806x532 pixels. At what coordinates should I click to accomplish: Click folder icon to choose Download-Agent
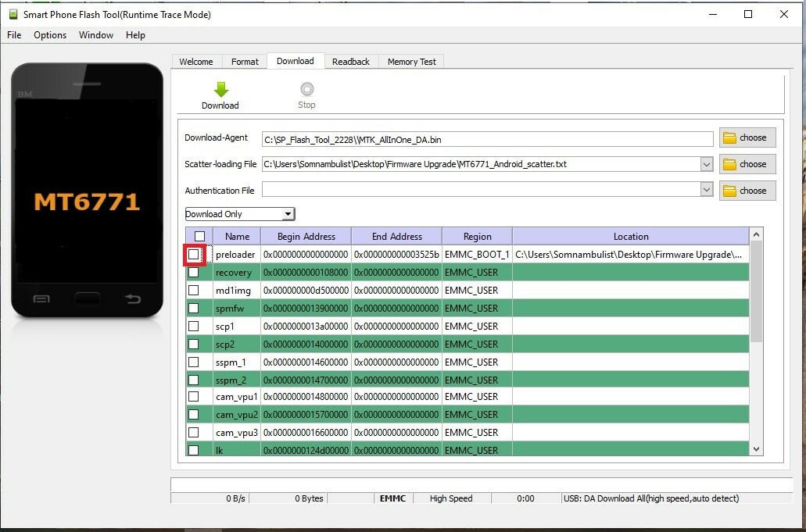(x=729, y=138)
